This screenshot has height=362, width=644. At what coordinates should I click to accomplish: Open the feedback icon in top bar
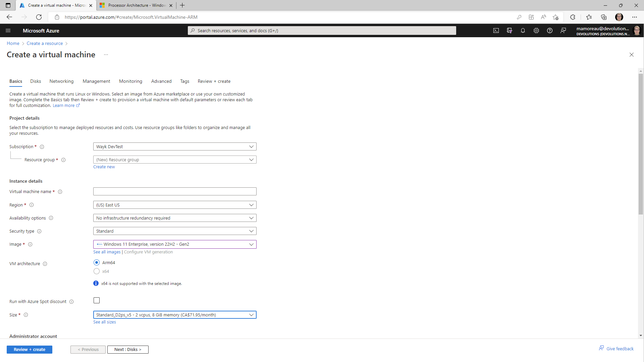[x=563, y=31]
